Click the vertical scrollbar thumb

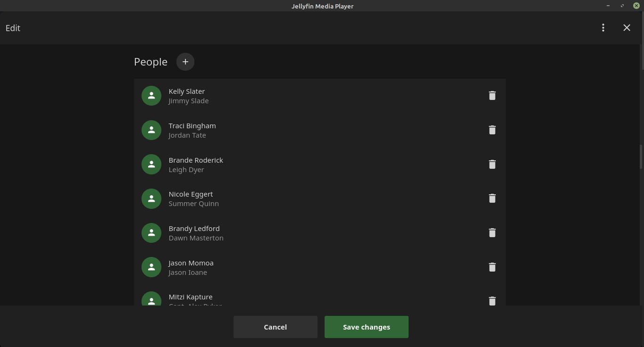tap(641, 157)
